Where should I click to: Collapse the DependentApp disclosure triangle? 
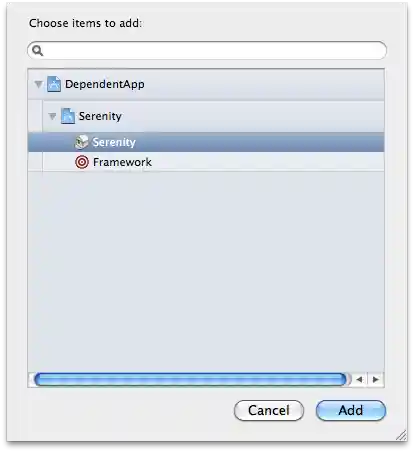(x=38, y=84)
